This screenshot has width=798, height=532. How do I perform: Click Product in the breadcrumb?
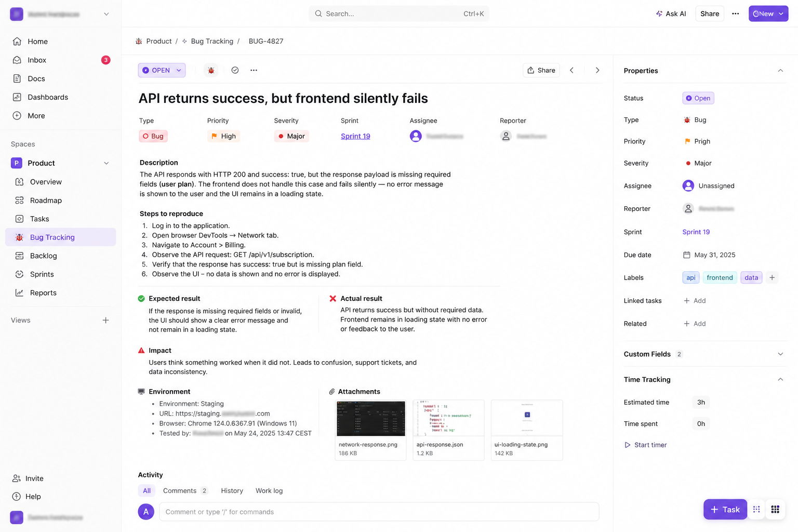click(158, 41)
